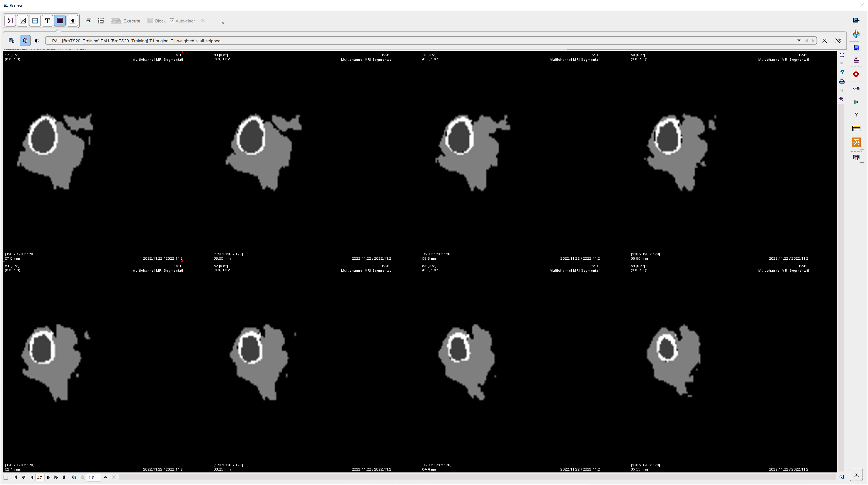Click the zoom factor field showing 1.0
Viewport: 868px width, 485px height.
click(94, 478)
